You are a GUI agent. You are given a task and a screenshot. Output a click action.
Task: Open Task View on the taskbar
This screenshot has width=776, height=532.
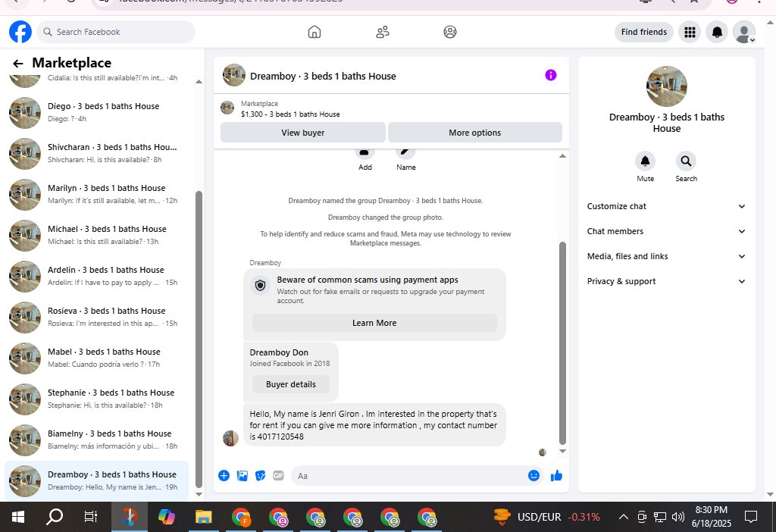[91, 517]
